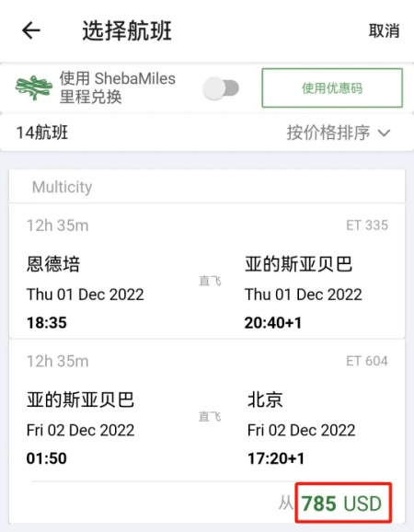Open flight ET 335 segment card
This screenshot has height=532, width=414.
[207, 272]
